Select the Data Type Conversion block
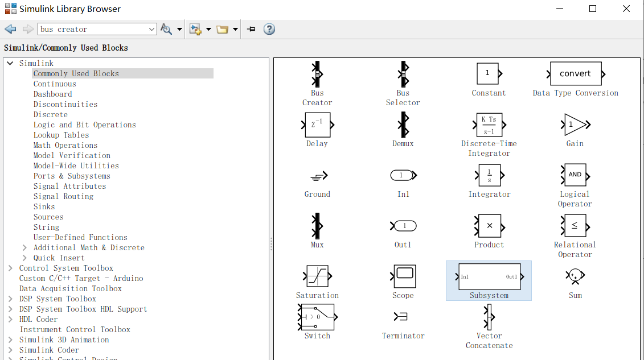 (x=575, y=73)
